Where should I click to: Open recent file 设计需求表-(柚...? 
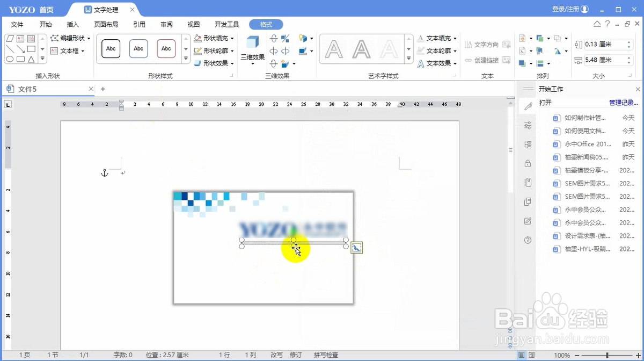593,236
